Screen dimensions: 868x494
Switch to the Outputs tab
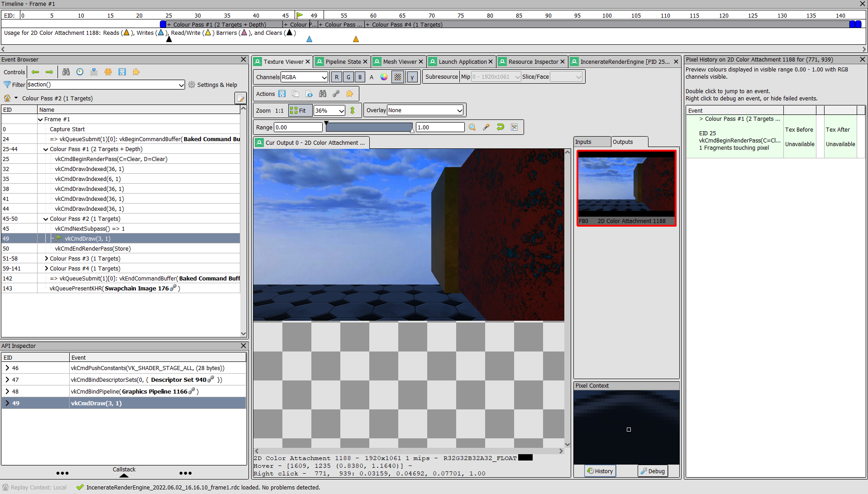[629, 142]
